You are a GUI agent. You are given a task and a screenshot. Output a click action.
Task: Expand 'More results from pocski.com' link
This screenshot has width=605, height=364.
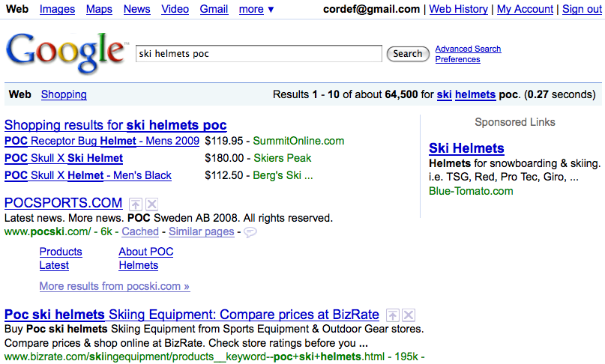(x=114, y=286)
